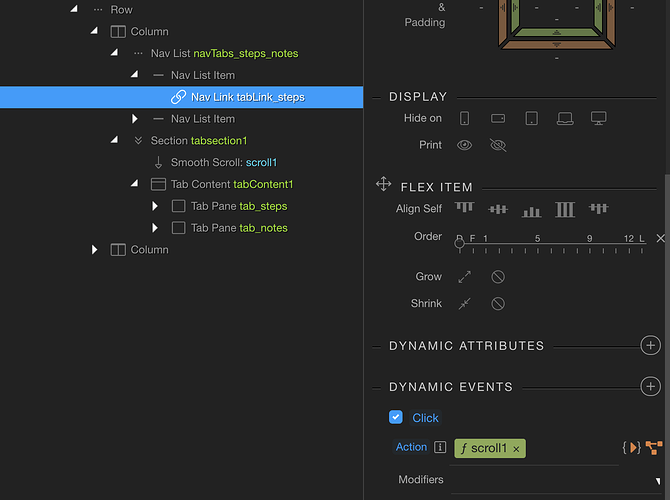The image size is (670, 500).
Task: Collapse the Dynamic Events section header
Action: tap(450, 387)
